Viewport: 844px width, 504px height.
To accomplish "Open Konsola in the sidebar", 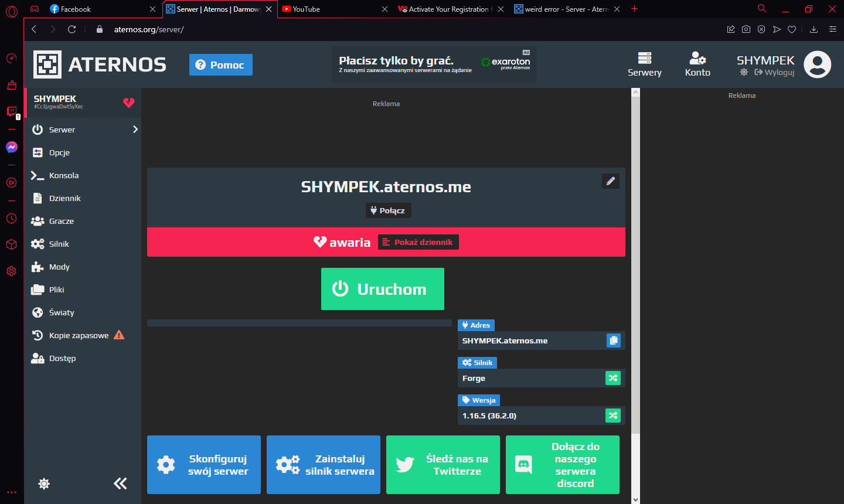I will coord(83,175).
